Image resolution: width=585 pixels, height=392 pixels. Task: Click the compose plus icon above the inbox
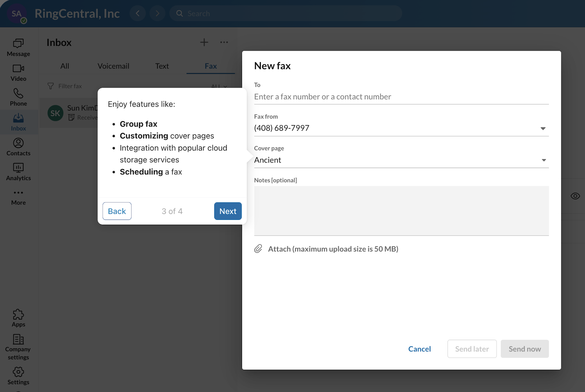[x=204, y=42]
